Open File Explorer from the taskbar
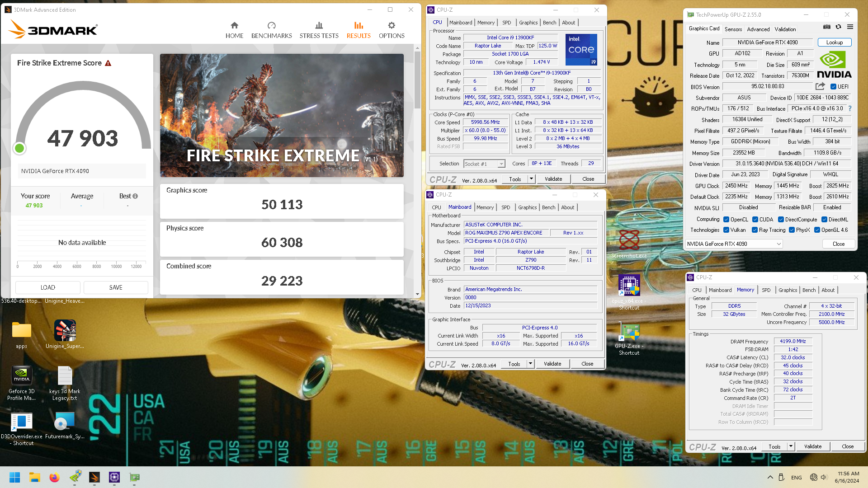 click(x=35, y=477)
